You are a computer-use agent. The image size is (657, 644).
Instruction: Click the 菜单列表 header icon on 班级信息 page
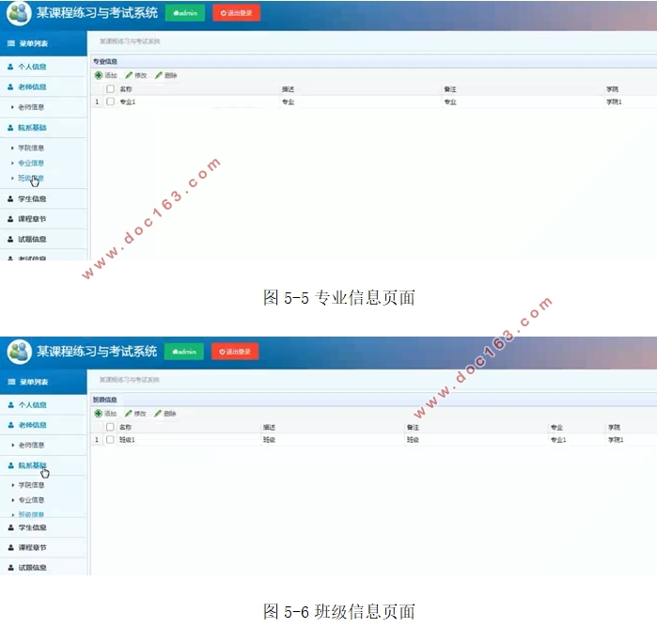pyautogui.click(x=11, y=382)
